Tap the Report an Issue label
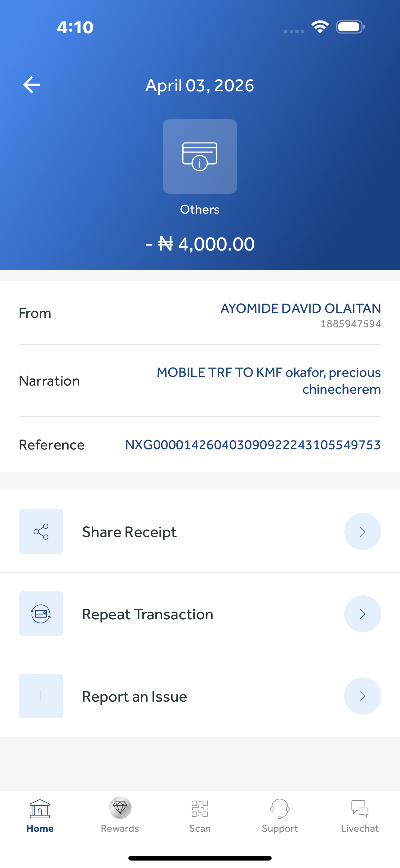 (x=134, y=697)
